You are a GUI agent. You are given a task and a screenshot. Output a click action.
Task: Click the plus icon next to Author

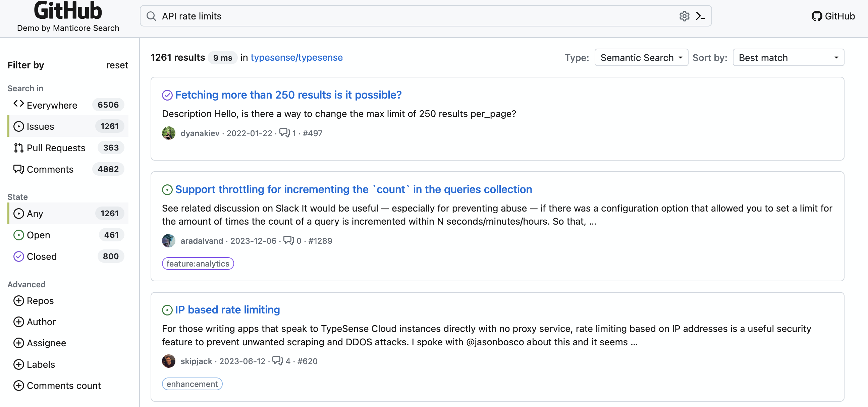click(x=18, y=322)
